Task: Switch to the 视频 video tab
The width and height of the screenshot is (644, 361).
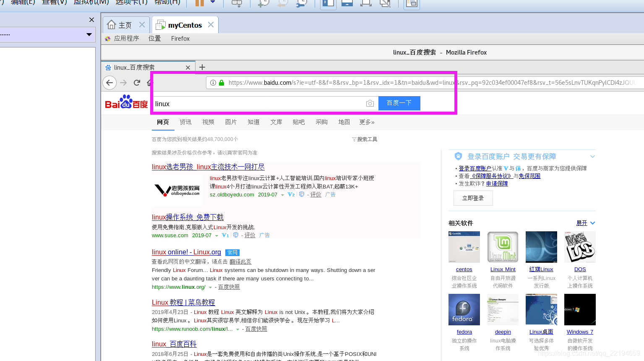Action: pos(208,122)
